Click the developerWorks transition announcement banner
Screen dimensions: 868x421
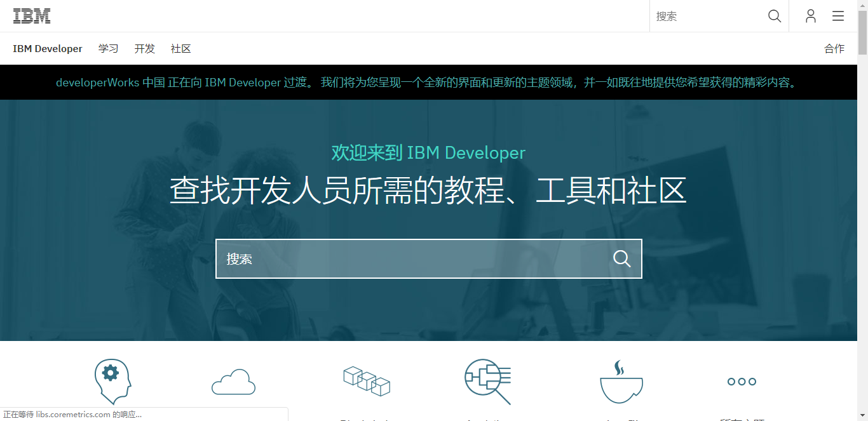[427, 83]
